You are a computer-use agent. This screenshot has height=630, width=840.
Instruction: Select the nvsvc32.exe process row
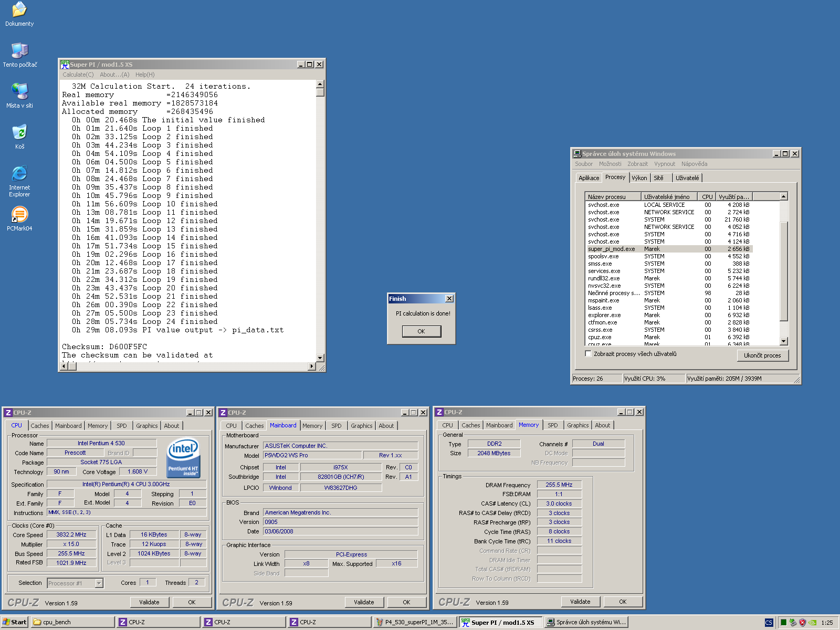click(x=669, y=286)
